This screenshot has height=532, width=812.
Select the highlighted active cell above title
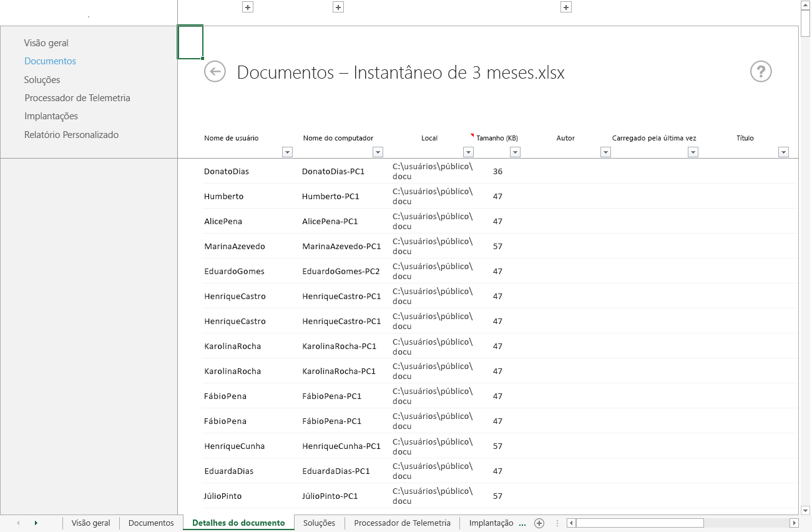click(190, 42)
